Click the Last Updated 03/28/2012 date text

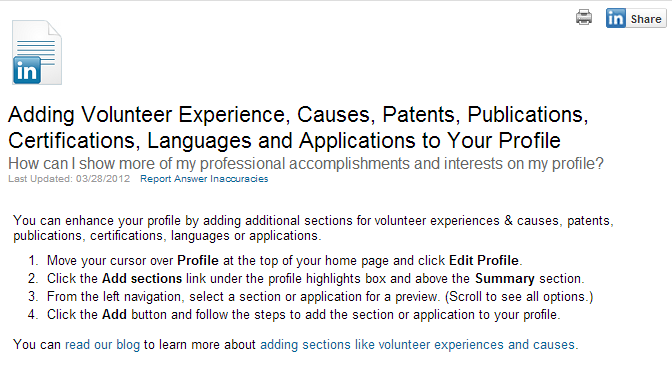[x=69, y=179]
